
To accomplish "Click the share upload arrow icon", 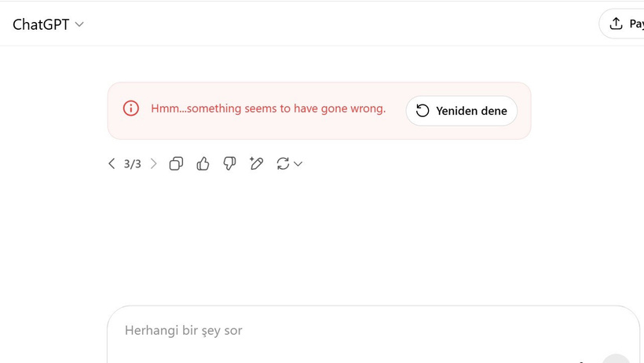I will (616, 24).
